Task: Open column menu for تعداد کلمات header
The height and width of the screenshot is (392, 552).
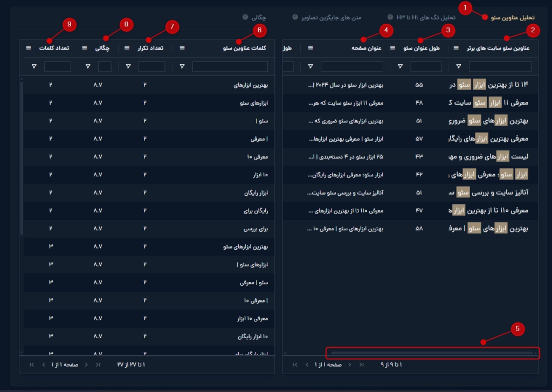Action: pyautogui.click(x=29, y=48)
